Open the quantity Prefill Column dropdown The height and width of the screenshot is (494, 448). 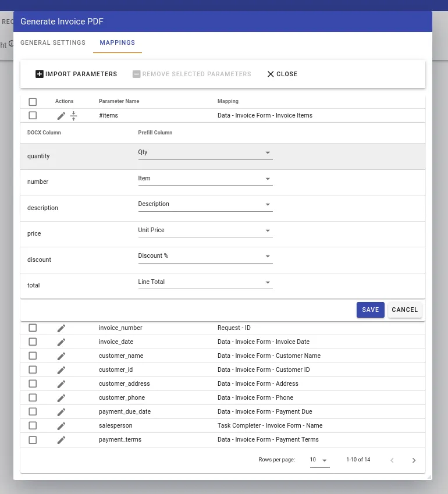204,152
